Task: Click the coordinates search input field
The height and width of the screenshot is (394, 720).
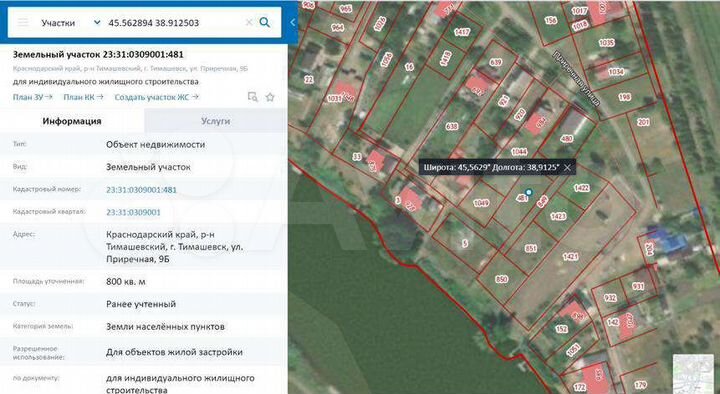Action: pyautogui.click(x=174, y=23)
